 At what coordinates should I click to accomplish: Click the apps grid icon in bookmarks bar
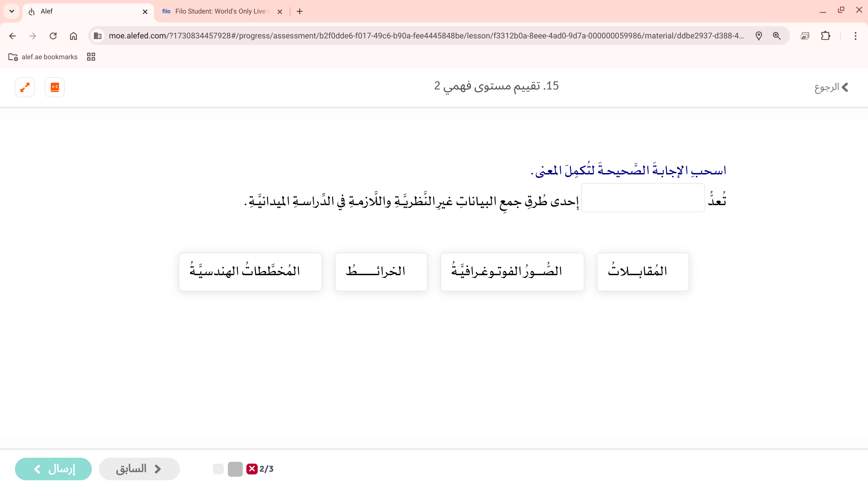pyautogui.click(x=91, y=57)
